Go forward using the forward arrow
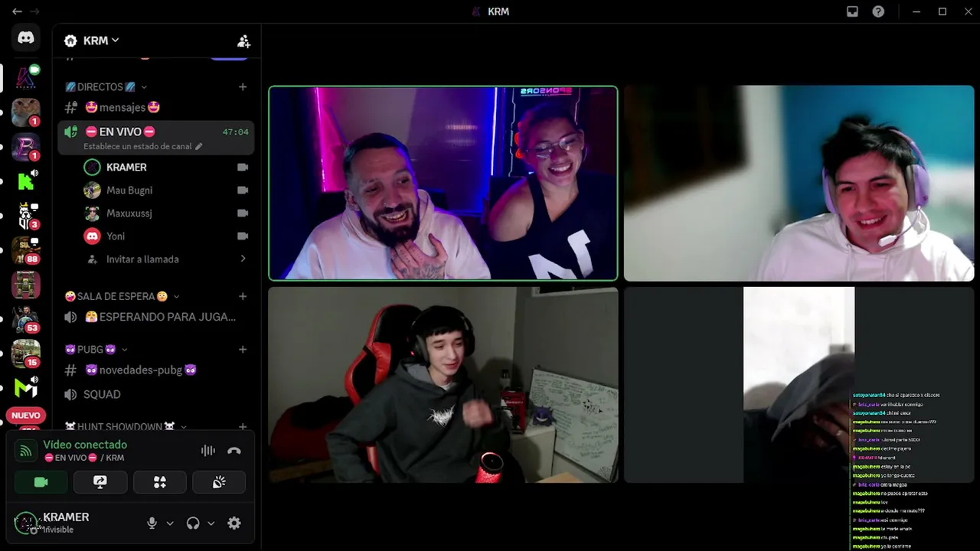Image resolution: width=980 pixels, height=551 pixels. click(x=34, y=11)
